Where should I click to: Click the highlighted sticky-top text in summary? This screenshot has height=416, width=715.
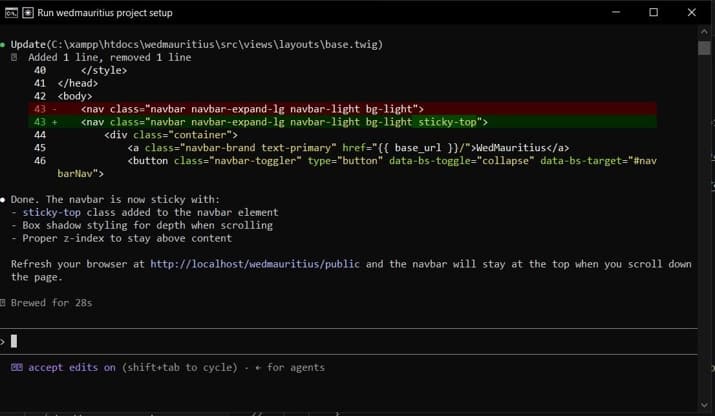pos(51,213)
